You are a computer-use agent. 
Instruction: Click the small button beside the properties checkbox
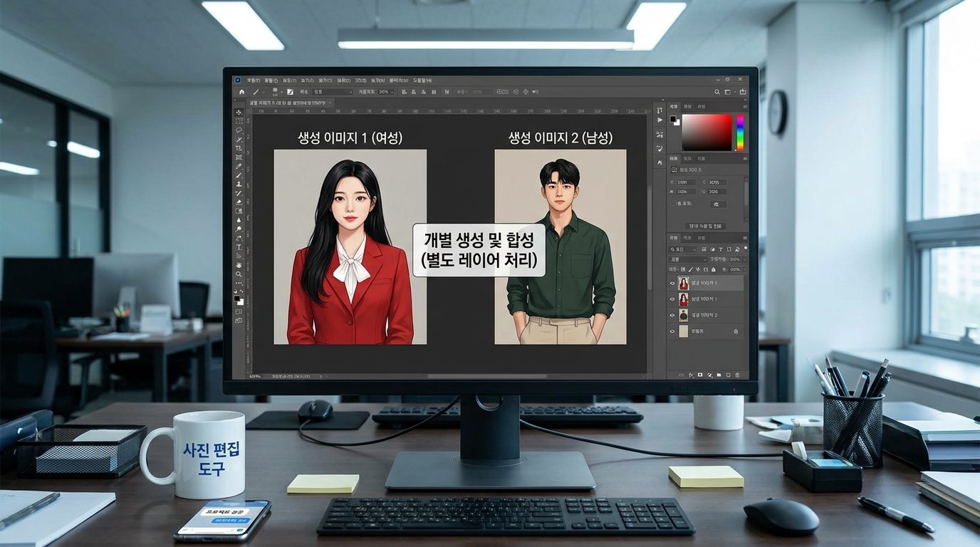click(718, 204)
